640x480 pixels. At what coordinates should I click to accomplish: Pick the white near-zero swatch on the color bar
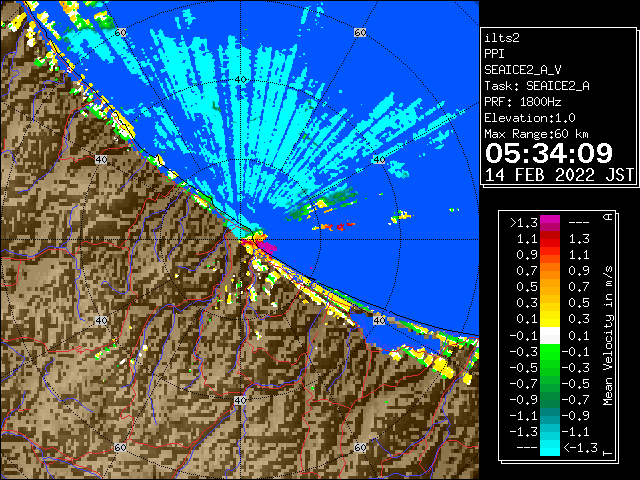coord(550,336)
